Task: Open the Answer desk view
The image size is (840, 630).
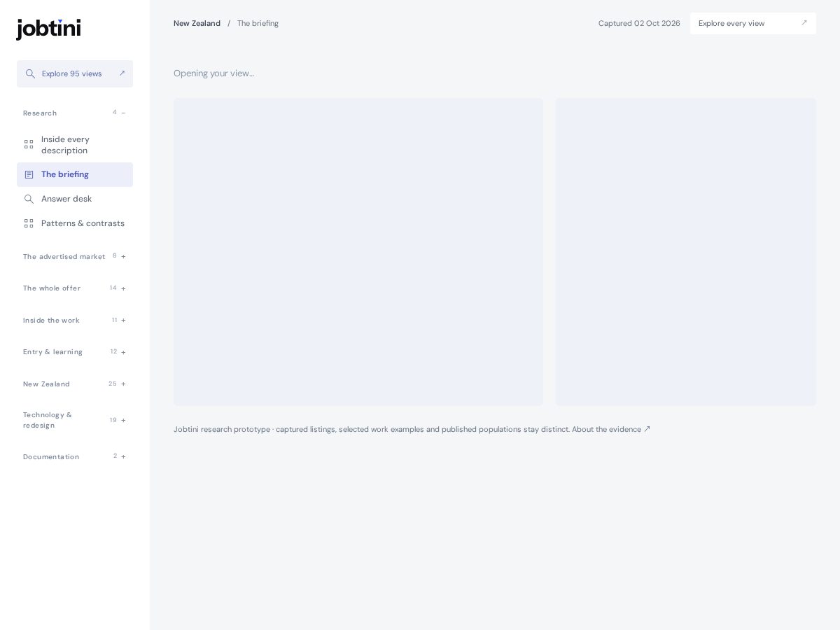Action: pos(75,199)
